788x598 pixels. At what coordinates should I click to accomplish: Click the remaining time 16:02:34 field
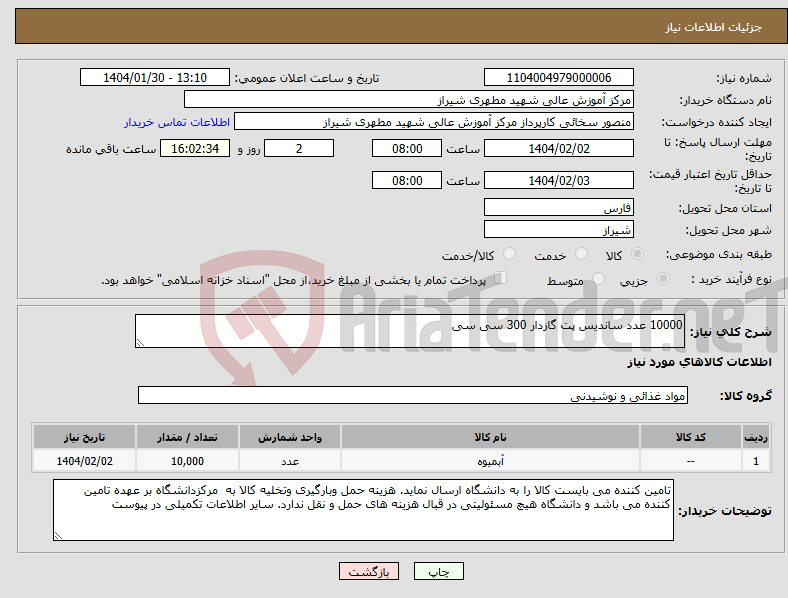click(x=195, y=148)
